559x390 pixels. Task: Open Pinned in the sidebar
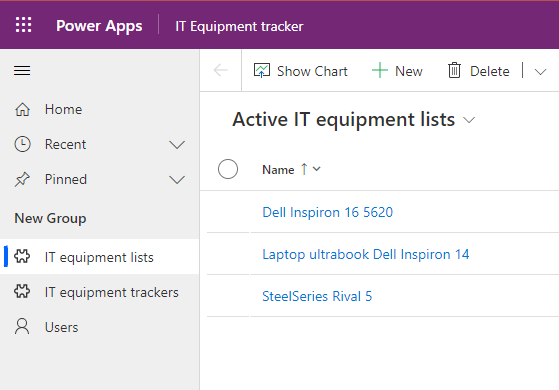99,179
